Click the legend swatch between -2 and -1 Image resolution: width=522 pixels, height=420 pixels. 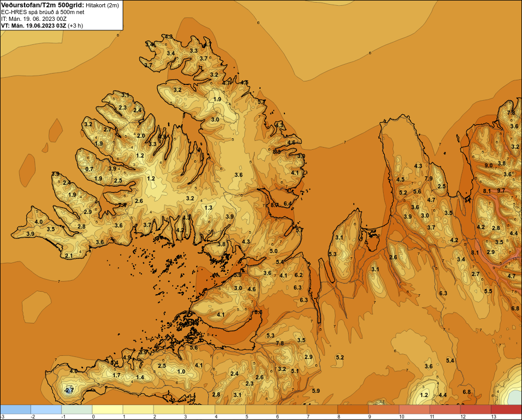46,409
